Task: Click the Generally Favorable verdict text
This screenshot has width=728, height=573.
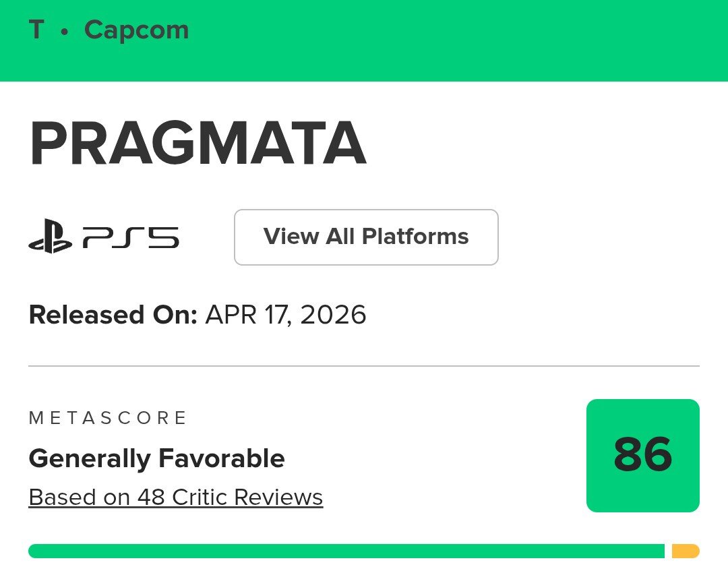Action: point(156,459)
